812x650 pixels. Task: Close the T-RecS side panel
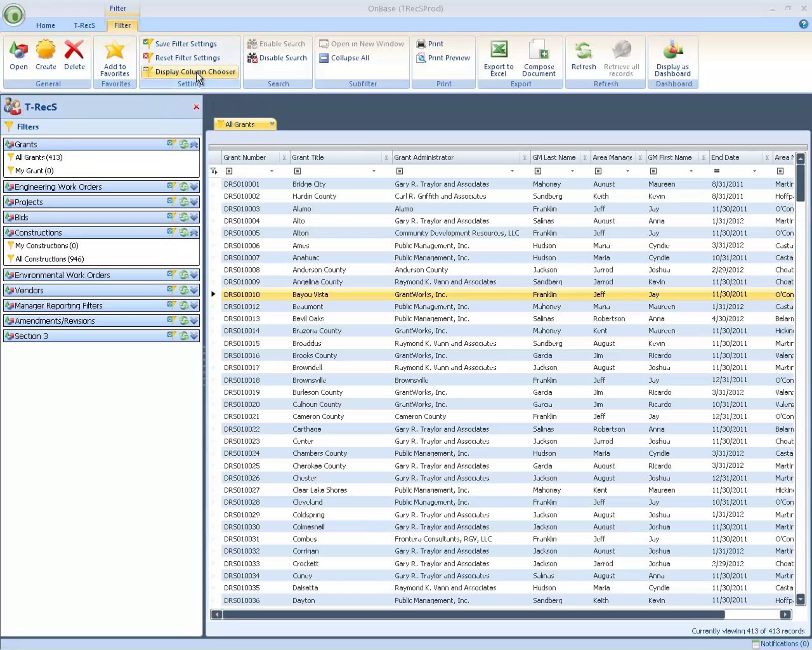pyautogui.click(x=196, y=107)
